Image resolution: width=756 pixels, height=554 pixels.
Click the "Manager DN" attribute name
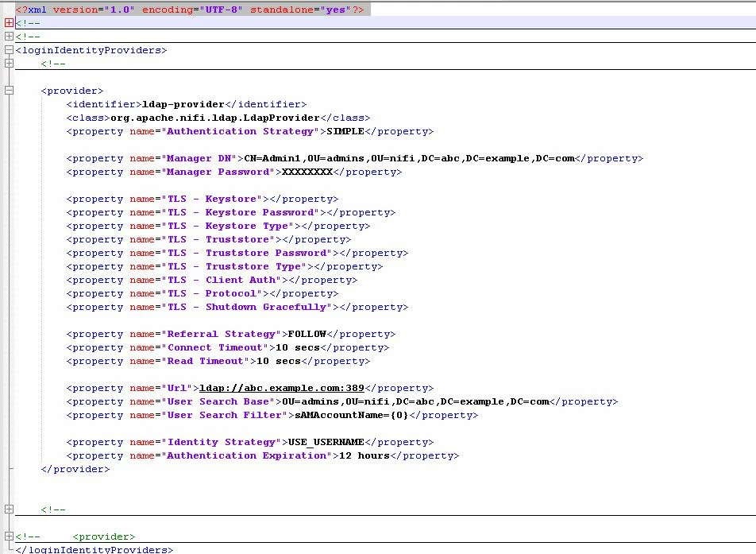pyautogui.click(x=199, y=158)
